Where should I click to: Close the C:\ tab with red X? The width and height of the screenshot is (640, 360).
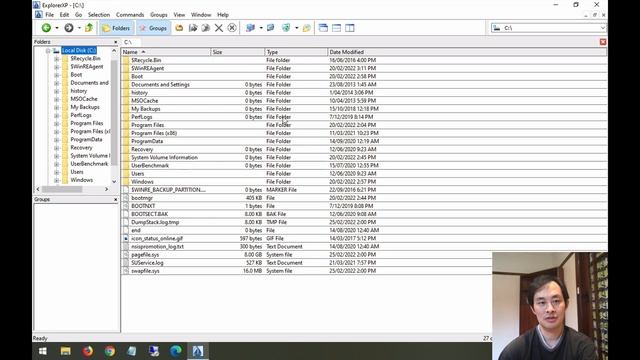click(x=603, y=42)
